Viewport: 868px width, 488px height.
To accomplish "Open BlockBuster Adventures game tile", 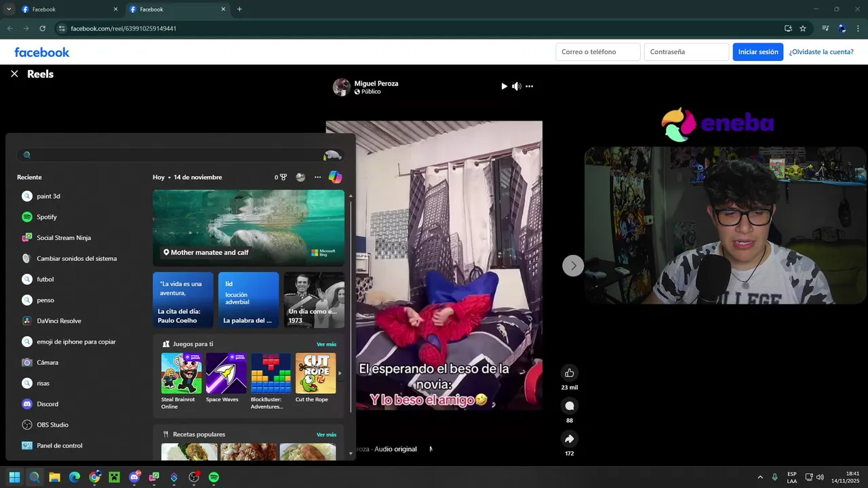I will [271, 381].
